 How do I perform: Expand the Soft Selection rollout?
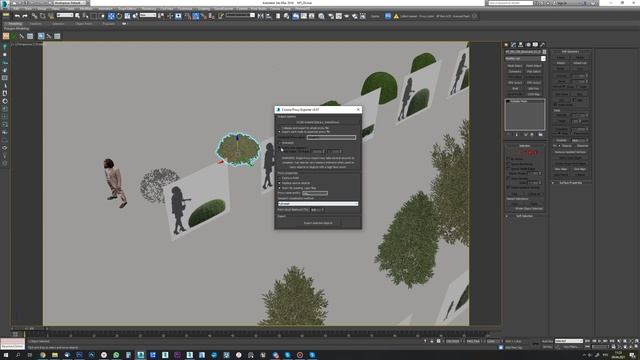[524, 216]
